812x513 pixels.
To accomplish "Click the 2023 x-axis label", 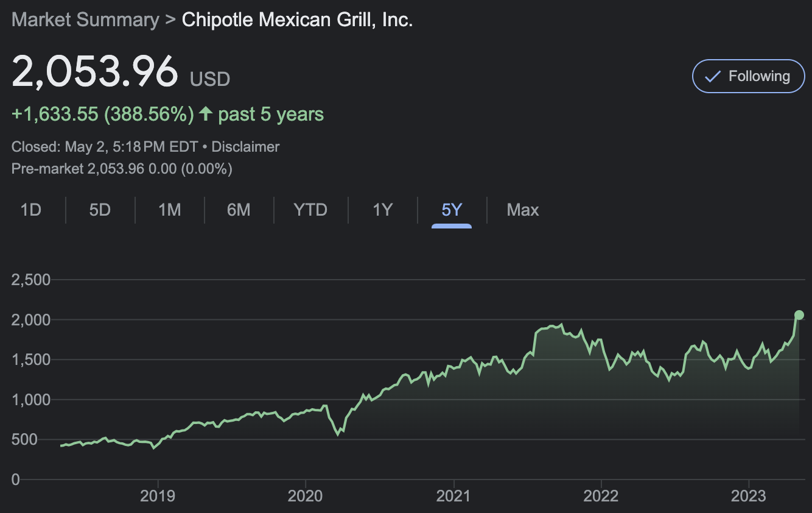I will [x=749, y=496].
